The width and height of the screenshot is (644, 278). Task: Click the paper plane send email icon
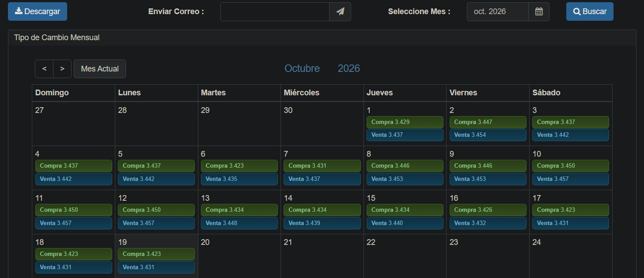click(x=340, y=11)
